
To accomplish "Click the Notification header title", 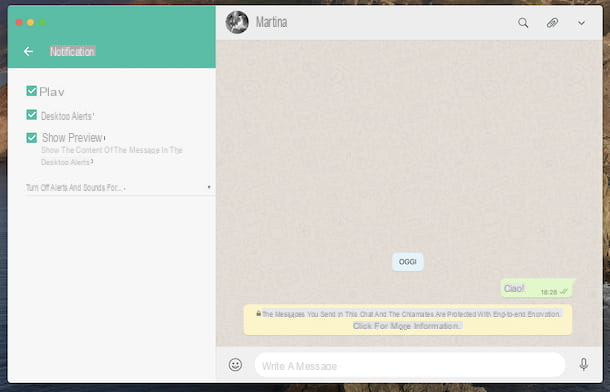I will tap(72, 51).
